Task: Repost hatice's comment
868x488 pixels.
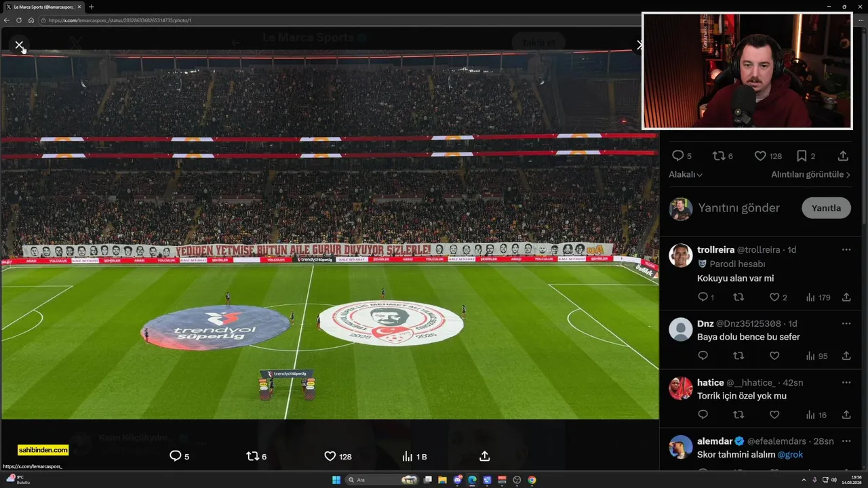Action: coord(738,415)
